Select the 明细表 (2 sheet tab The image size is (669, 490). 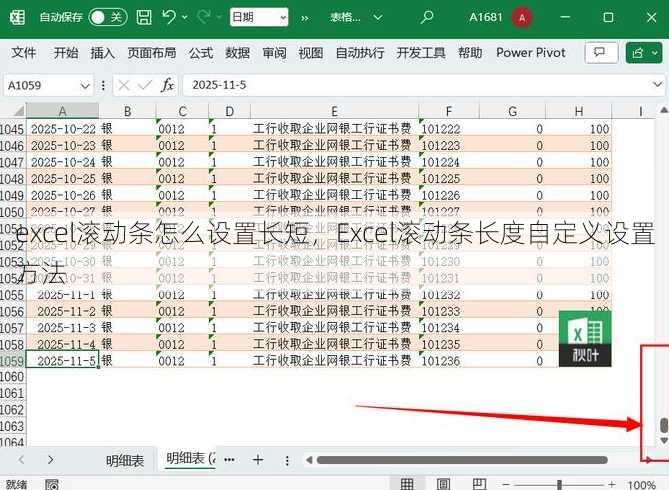click(191, 459)
